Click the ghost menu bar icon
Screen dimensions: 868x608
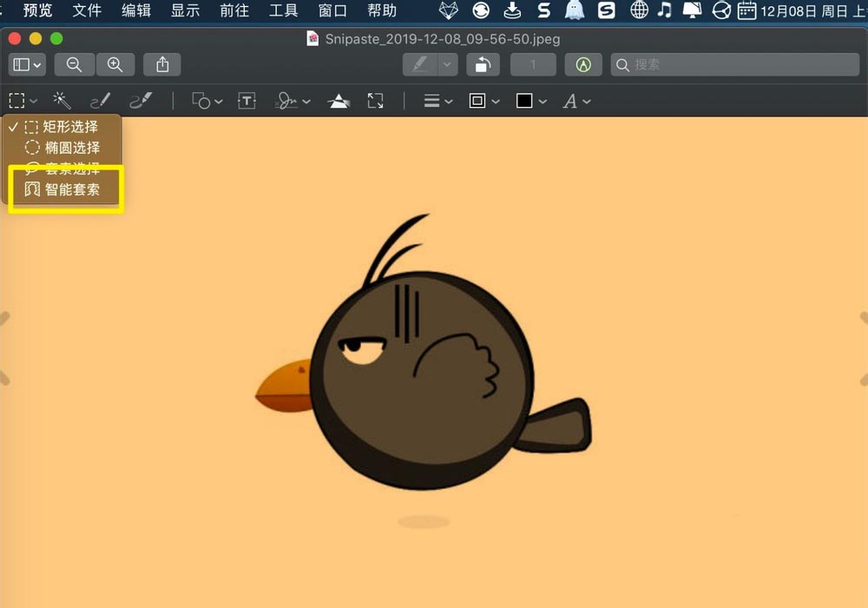pyautogui.click(x=575, y=10)
